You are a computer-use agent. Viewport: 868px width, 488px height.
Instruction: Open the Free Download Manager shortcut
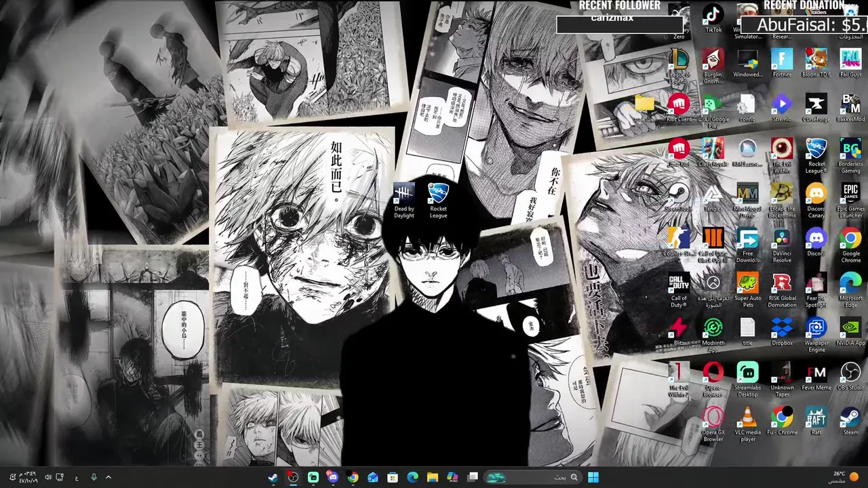[747, 245]
